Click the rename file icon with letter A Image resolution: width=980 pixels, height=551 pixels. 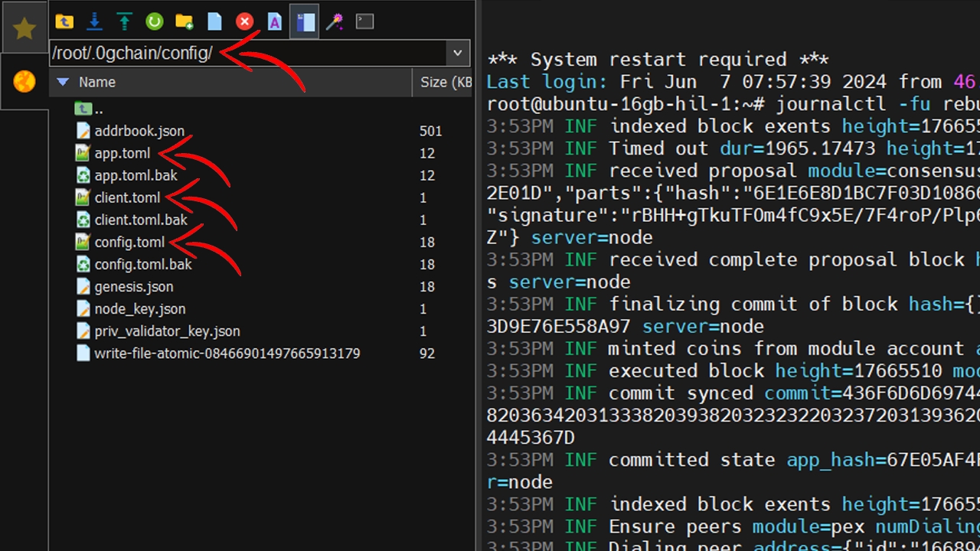(x=274, y=21)
